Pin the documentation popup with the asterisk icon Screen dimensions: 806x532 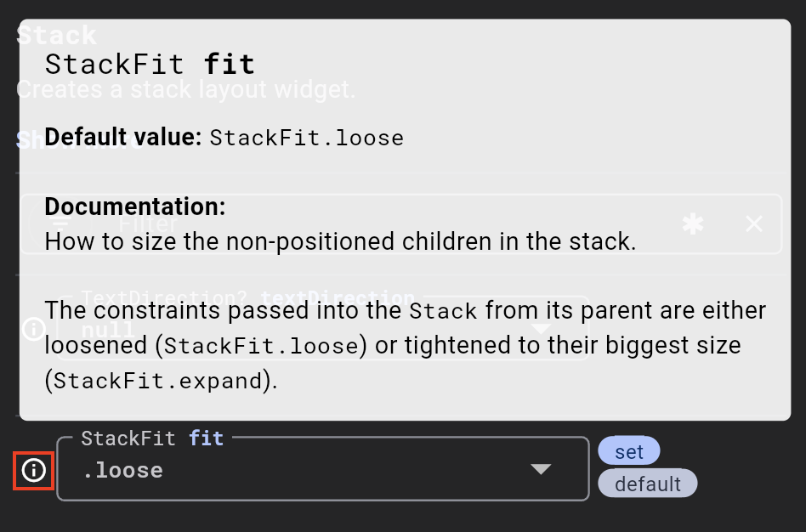(x=692, y=224)
